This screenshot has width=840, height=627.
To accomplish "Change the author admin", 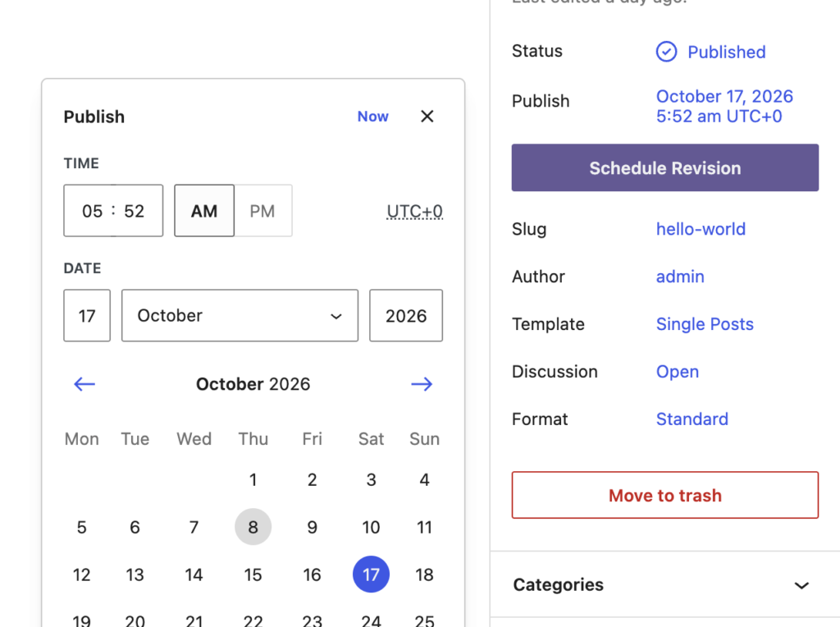I will 680,277.
